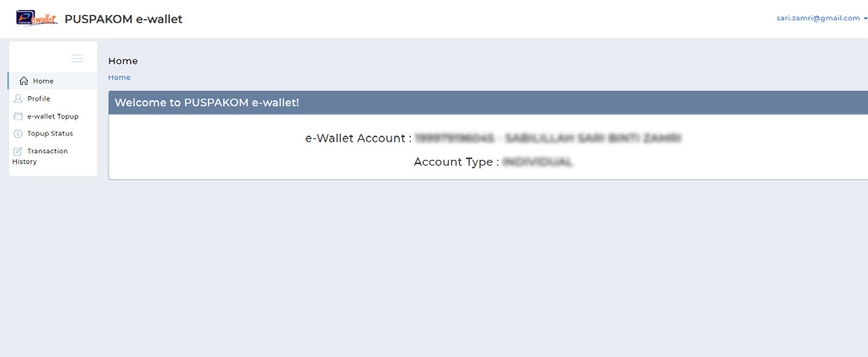Click the Home house icon in sidebar
This screenshot has width=868, height=357.
(24, 81)
